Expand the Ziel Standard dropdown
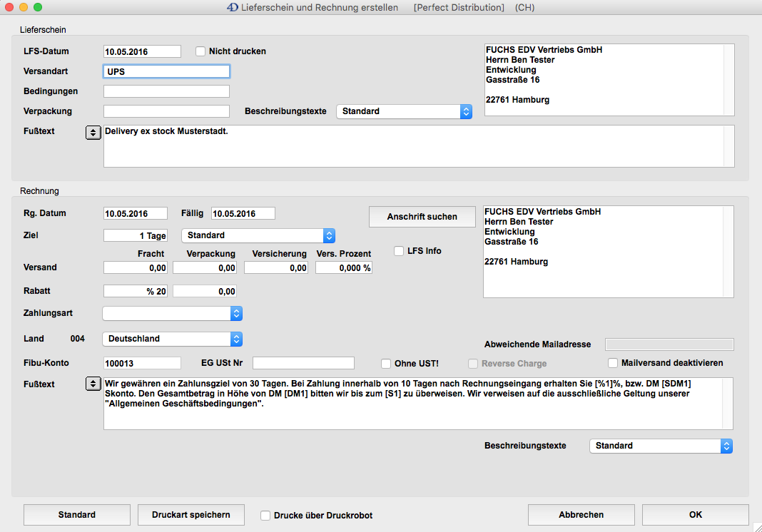This screenshot has width=762, height=532. [258, 235]
